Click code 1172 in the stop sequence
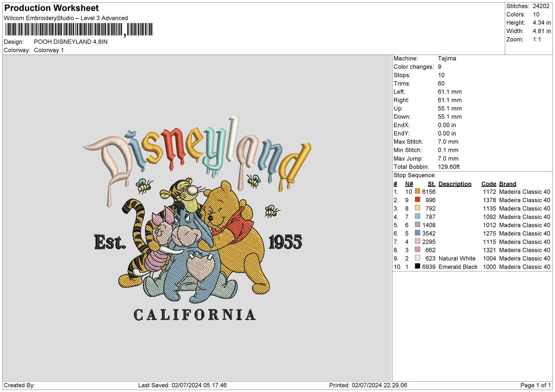The image size is (555, 392). pos(490,192)
